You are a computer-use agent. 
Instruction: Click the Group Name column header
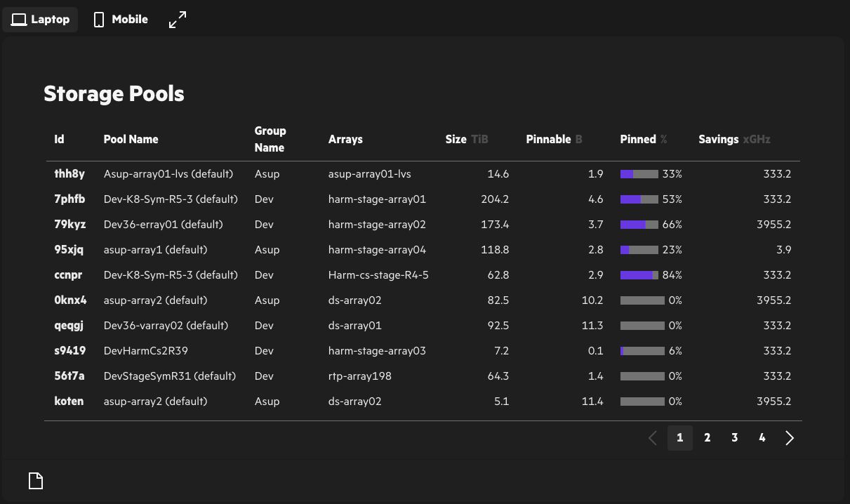[x=270, y=139]
